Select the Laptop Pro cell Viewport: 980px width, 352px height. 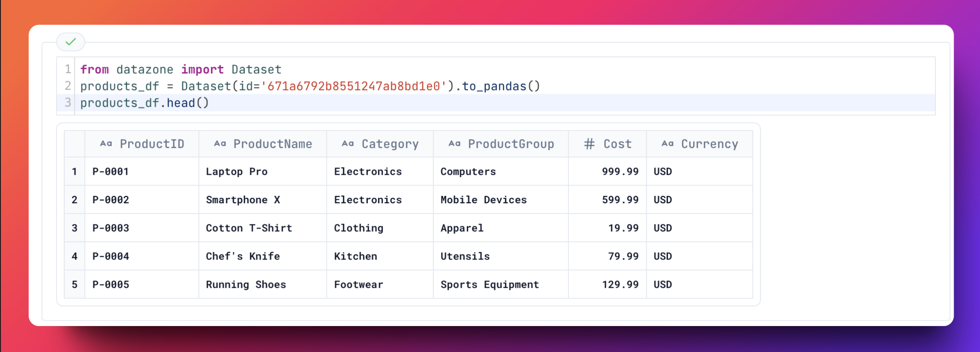coord(263,171)
